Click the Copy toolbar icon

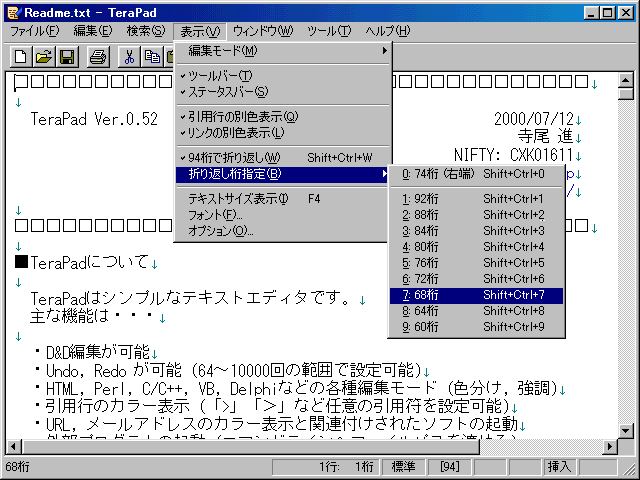(x=152, y=57)
